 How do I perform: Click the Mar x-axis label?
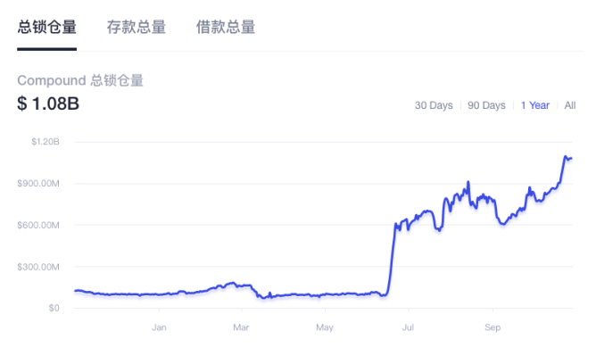click(x=241, y=327)
